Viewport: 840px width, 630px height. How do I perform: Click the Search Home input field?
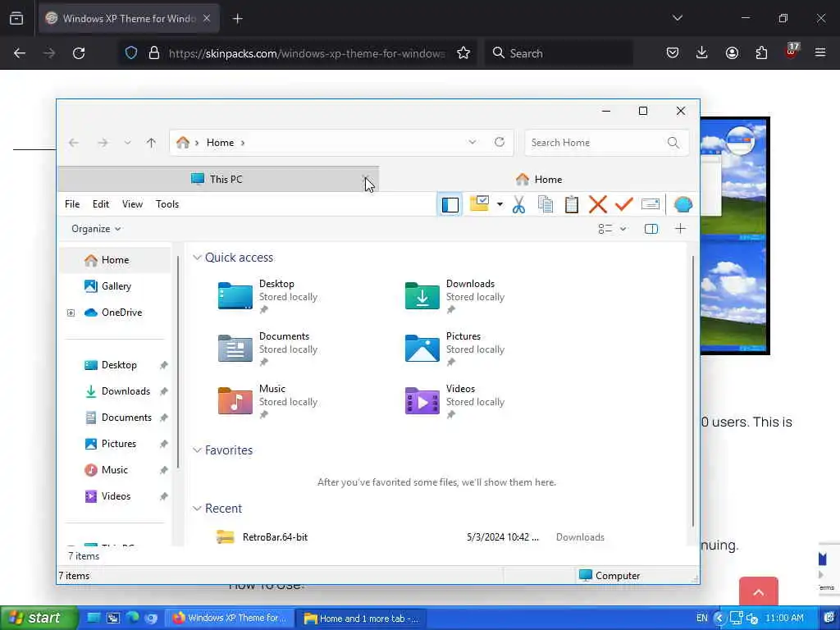pos(606,143)
